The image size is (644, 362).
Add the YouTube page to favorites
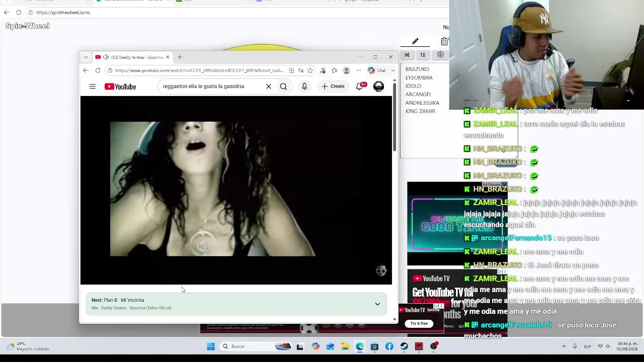pyautogui.click(x=310, y=70)
